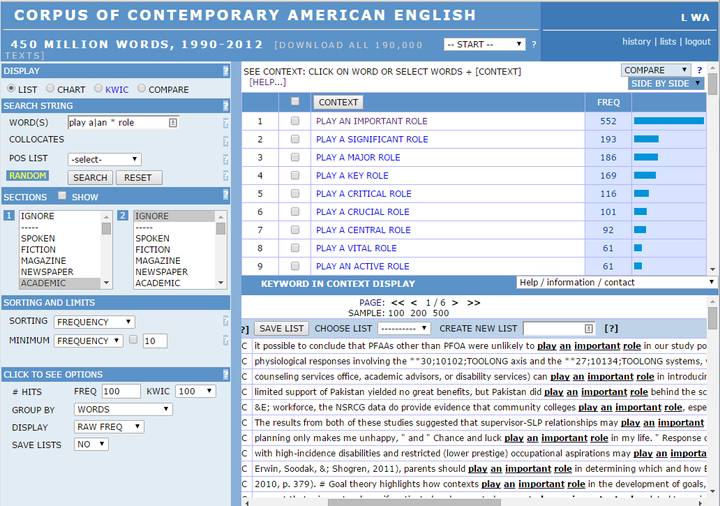
Task: Check the box for PLAY A KEY ROLE
Action: (x=295, y=175)
